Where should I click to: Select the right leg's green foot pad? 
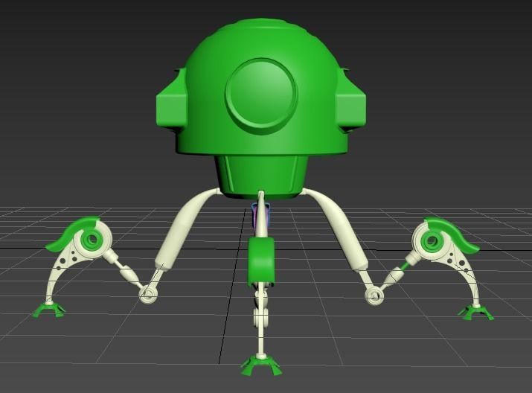pos(475,312)
